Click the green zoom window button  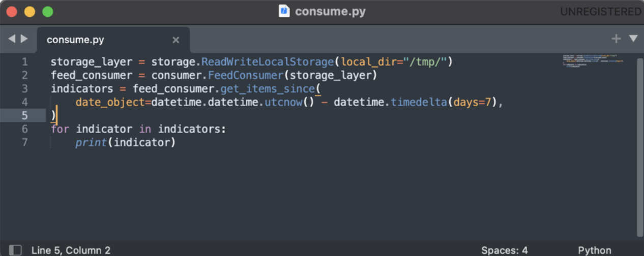pyautogui.click(x=47, y=11)
